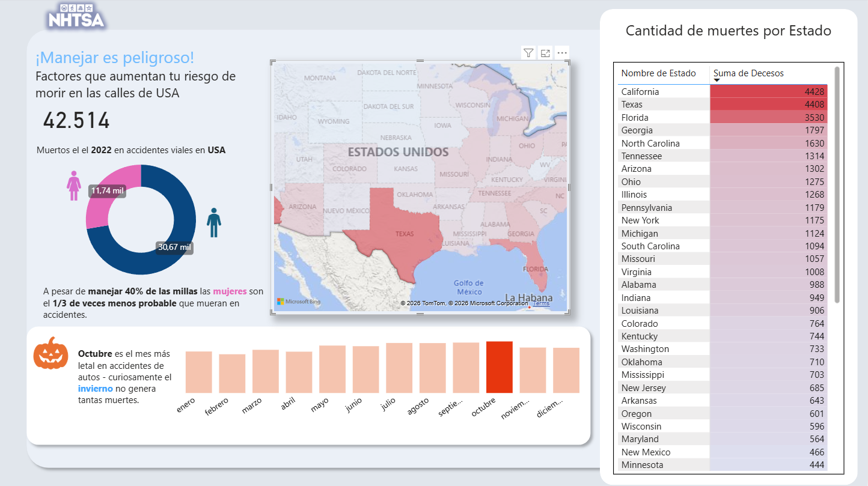Click the 988 value for Alabama

(x=817, y=285)
